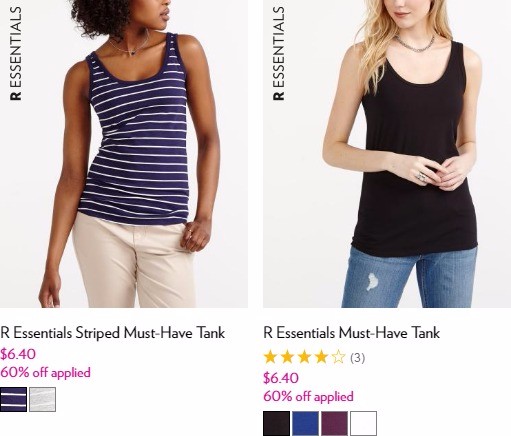
Task: Click the first gold rating star
Action: [x=270, y=357]
